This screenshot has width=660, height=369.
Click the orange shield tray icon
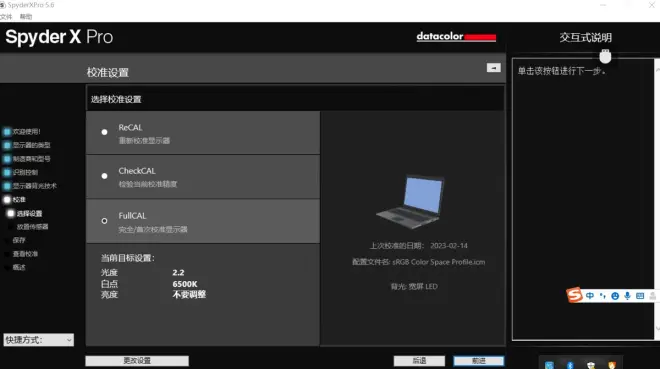[x=612, y=365]
